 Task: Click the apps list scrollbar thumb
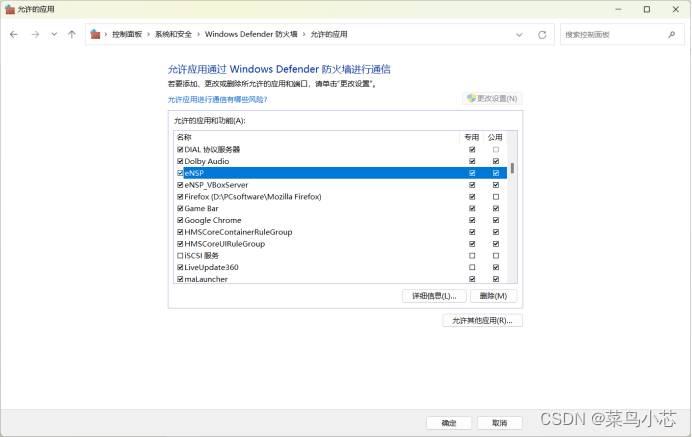[512, 168]
